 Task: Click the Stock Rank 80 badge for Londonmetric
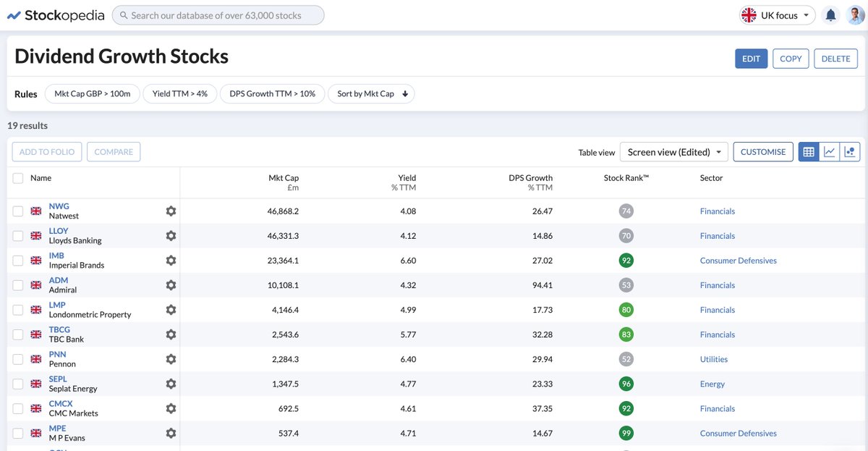(626, 310)
